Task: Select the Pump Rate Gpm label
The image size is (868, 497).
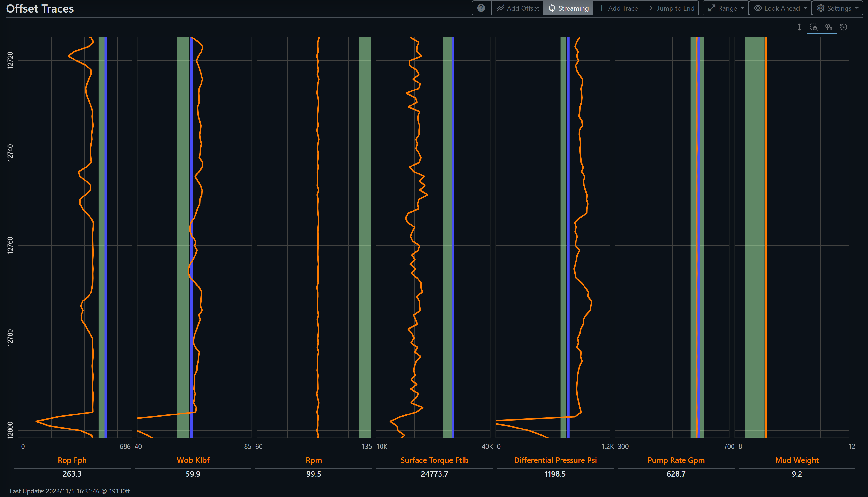Action: (676, 460)
